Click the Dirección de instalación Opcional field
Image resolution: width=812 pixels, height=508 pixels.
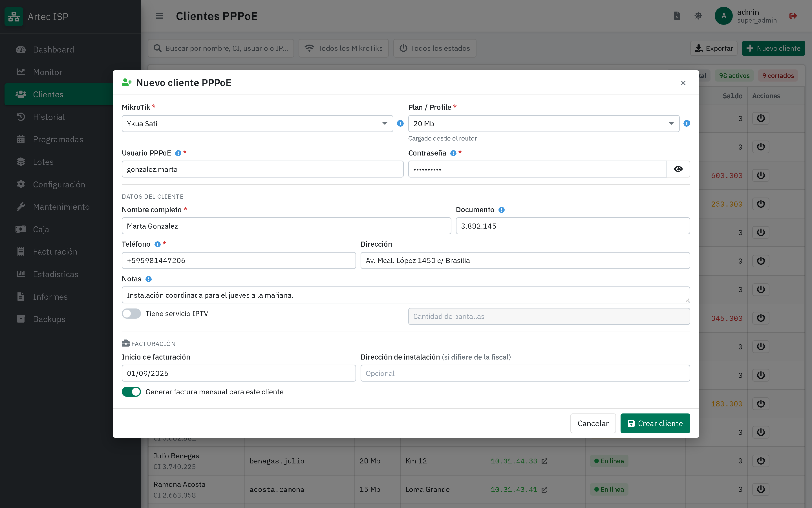(525, 373)
